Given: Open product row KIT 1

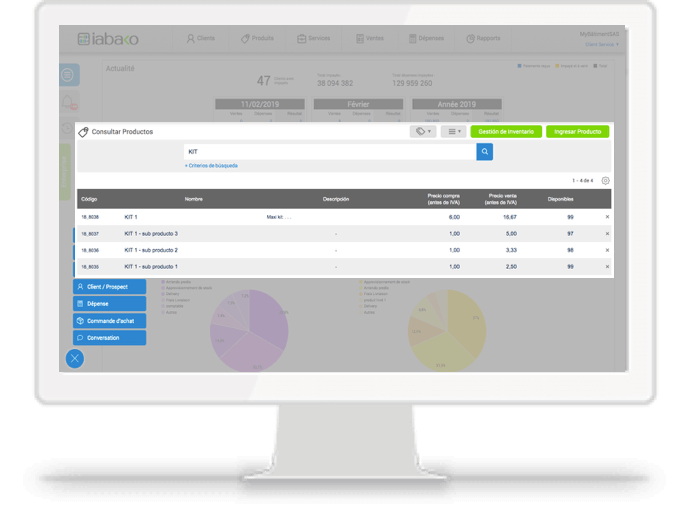Looking at the screenshot, I should [344, 217].
